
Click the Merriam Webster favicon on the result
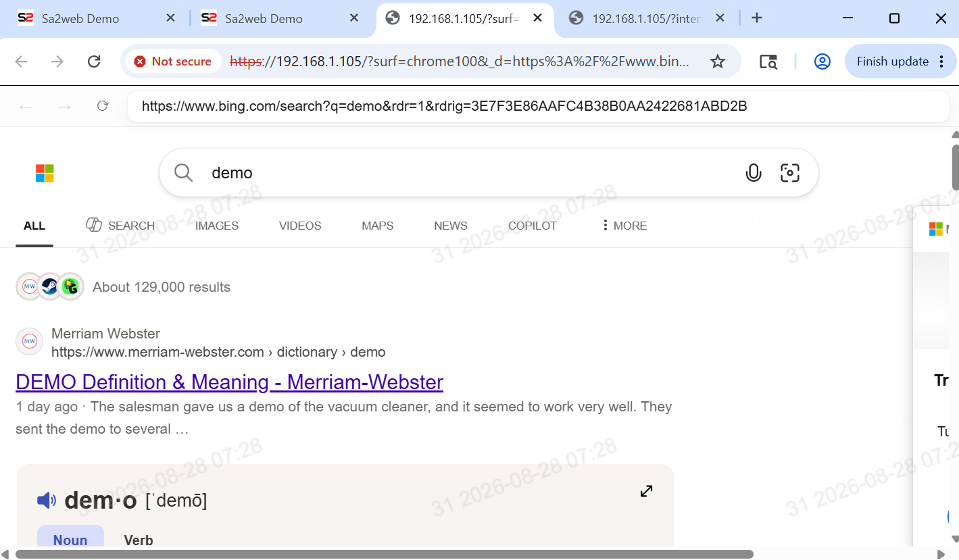tap(29, 342)
